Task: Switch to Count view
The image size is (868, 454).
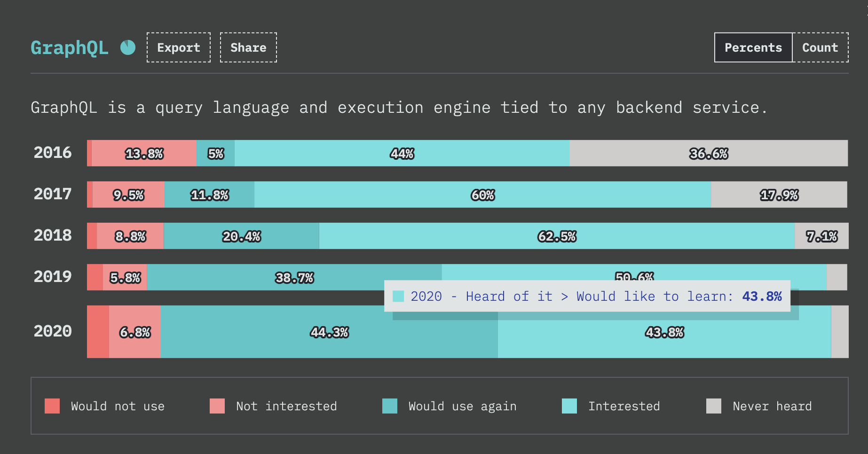Action: pyautogui.click(x=820, y=47)
